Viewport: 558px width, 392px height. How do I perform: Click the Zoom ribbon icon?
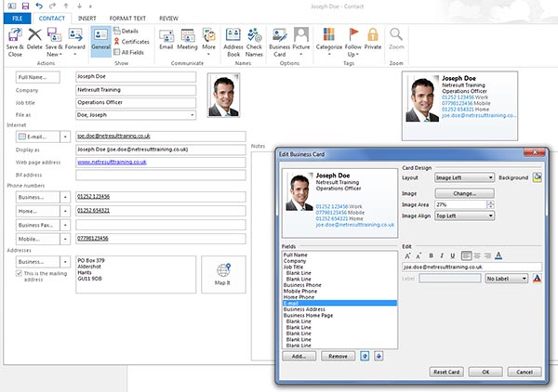[396, 39]
